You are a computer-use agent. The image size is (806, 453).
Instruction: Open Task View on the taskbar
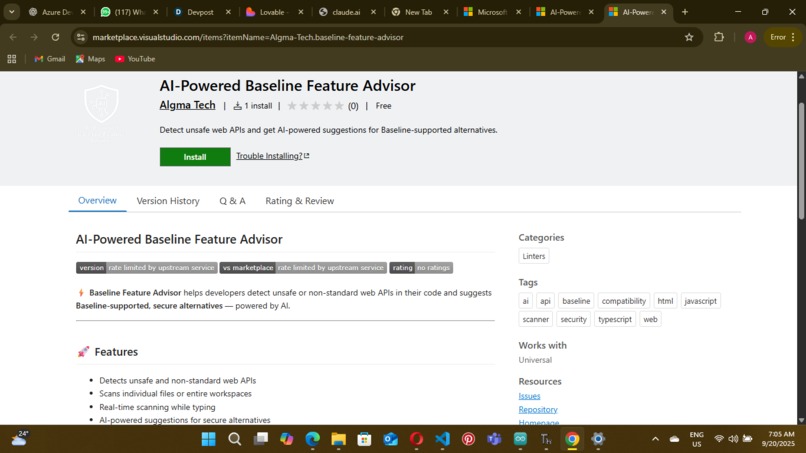coord(261,439)
